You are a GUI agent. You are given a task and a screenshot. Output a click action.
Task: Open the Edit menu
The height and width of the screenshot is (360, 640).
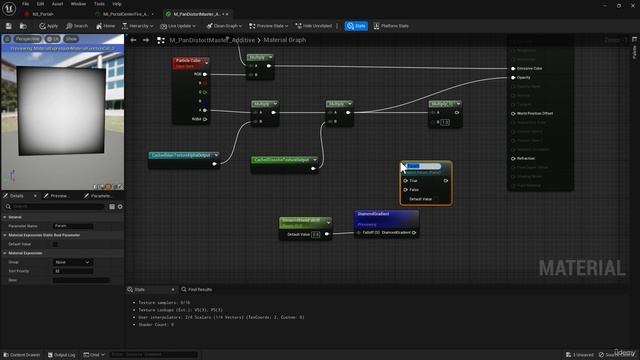tap(40, 4)
